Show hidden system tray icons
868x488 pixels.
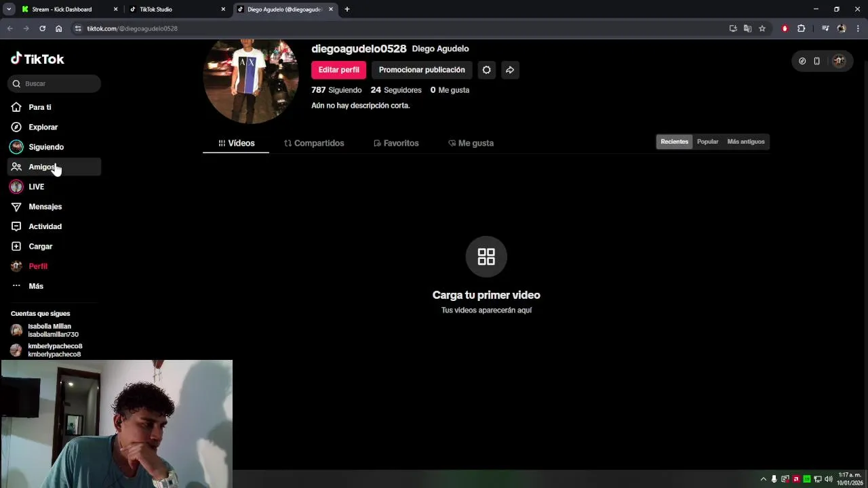pyautogui.click(x=764, y=479)
